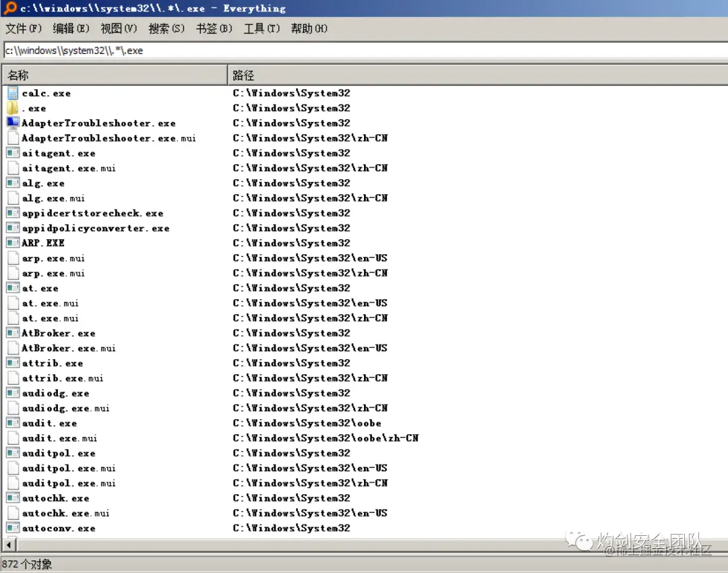Open the 帮助(H) menu
The height and width of the screenshot is (573, 728).
click(x=309, y=29)
